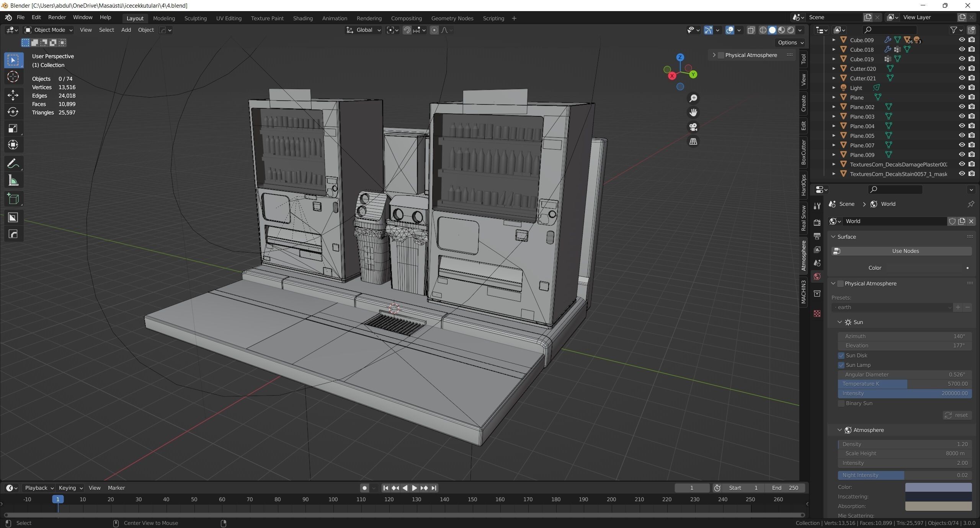Click the Temperature K slider
980x528 pixels.
(905, 384)
